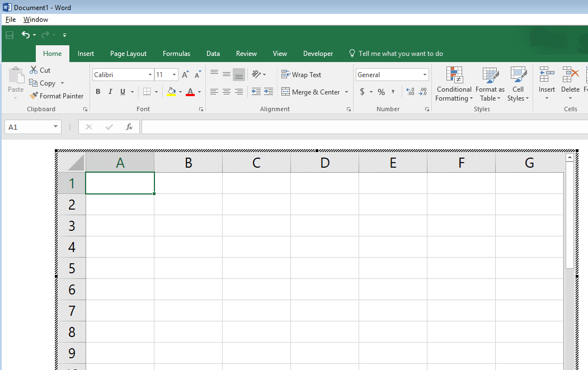Click the Insert cells icon

coord(547,74)
